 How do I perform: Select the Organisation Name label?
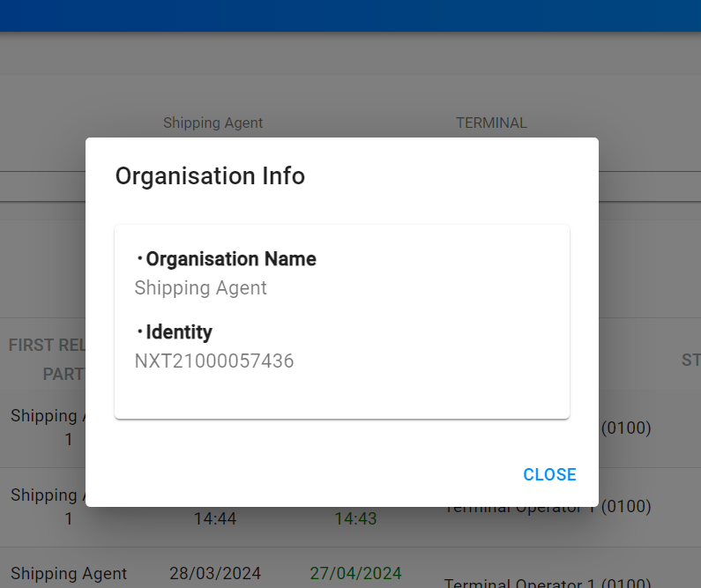pyautogui.click(x=230, y=259)
